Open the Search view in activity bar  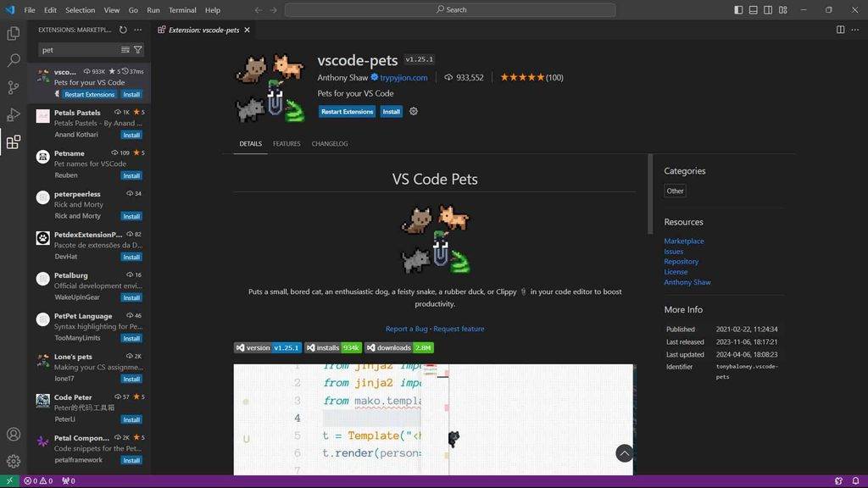pos(14,60)
